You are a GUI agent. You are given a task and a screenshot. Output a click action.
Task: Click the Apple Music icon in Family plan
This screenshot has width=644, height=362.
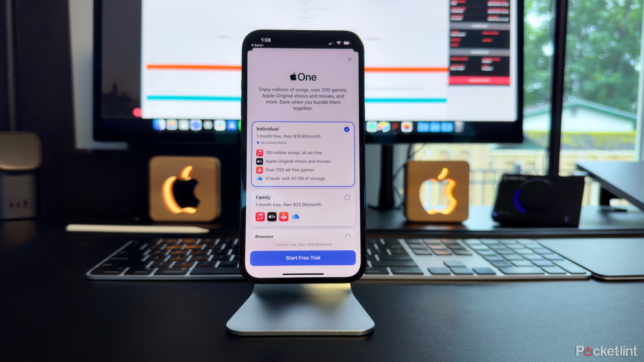tap(260, 217)
